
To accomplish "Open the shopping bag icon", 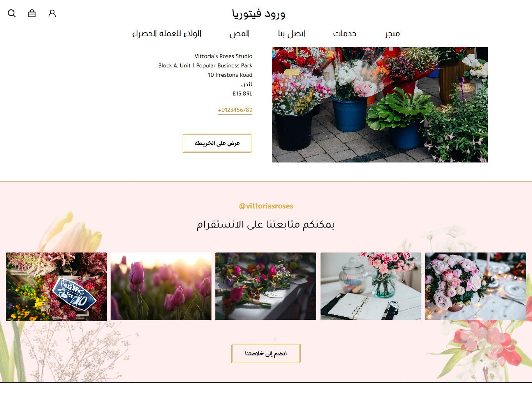I will tap(32, 13).
